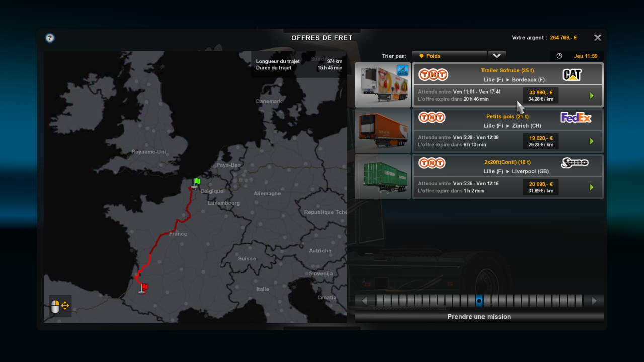Click TNT logo in 2x20ft(Conti) offer
This screenshot has height=362, width=644.
tap(432, 163)
